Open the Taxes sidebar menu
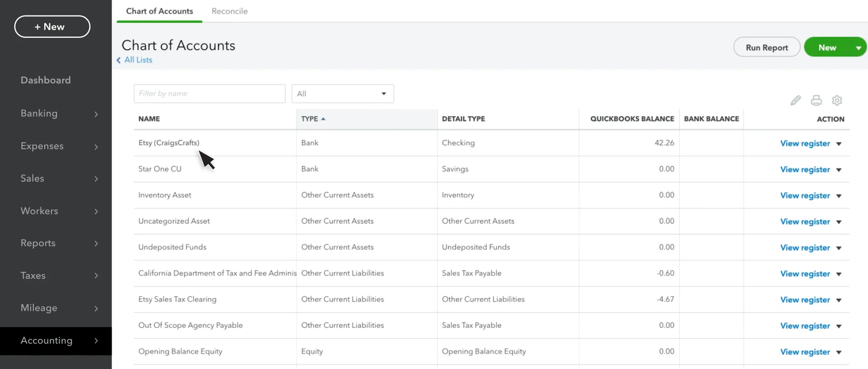 point(33,275)
